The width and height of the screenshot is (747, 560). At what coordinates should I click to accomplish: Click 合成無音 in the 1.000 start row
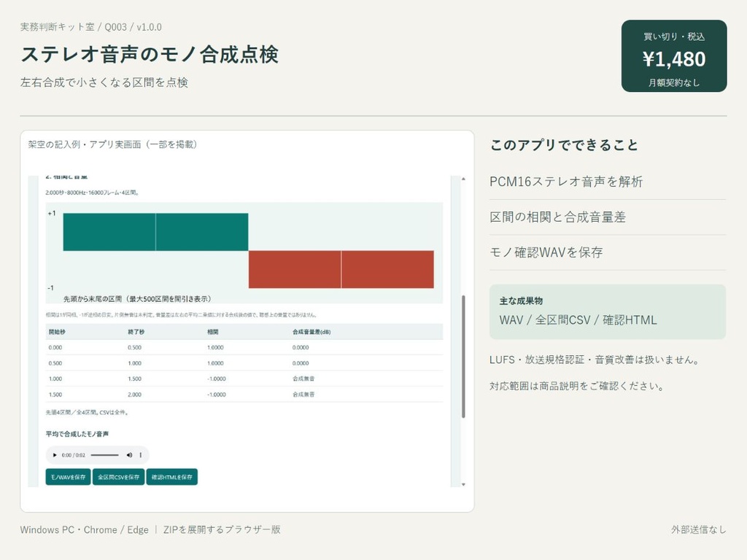tap(303, 379)
